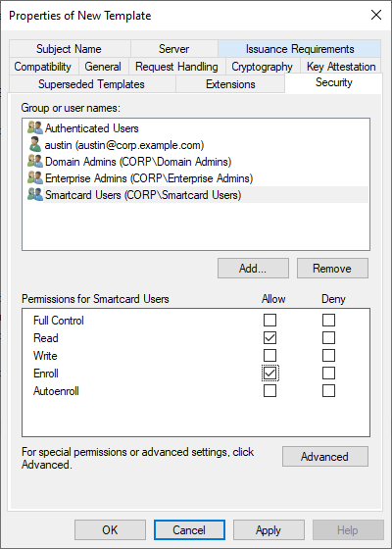The height and width of the screenshot is (549, 392).
Task: Select the Authenticated Users group icon
Action: tap(35, 127)
